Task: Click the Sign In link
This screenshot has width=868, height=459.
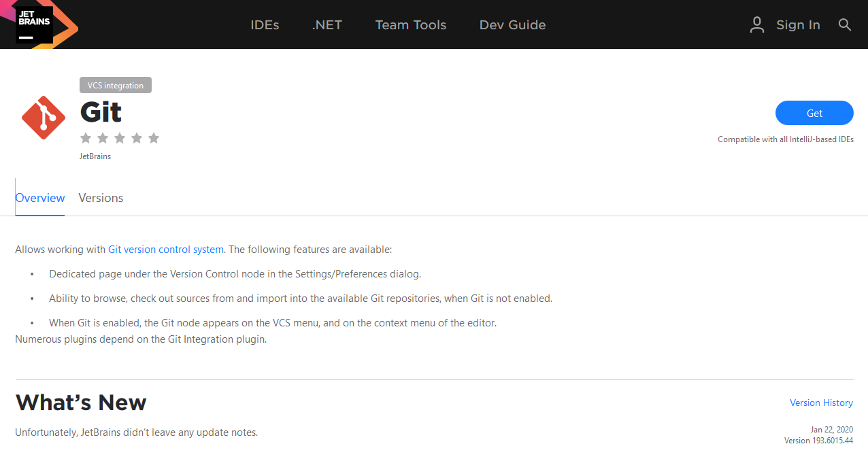Action: tap(798, 25)
